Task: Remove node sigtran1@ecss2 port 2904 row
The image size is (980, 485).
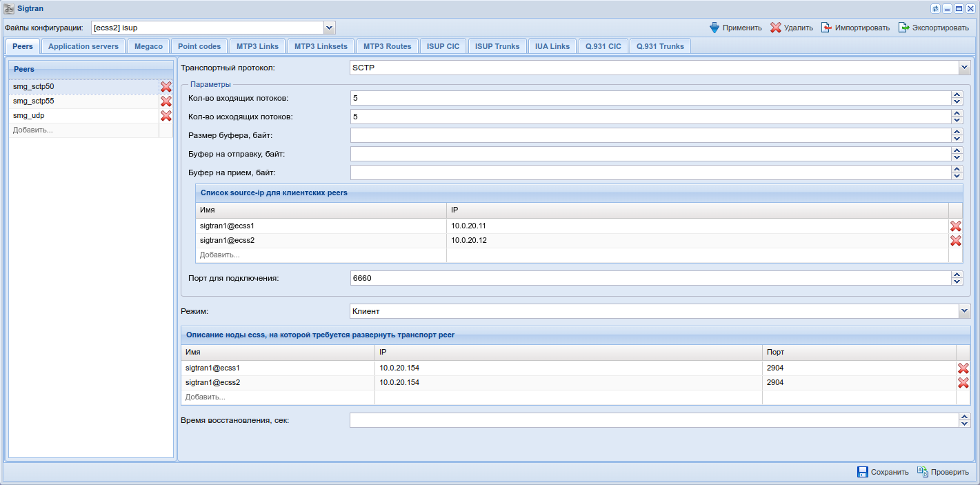Action: (963, 383)
